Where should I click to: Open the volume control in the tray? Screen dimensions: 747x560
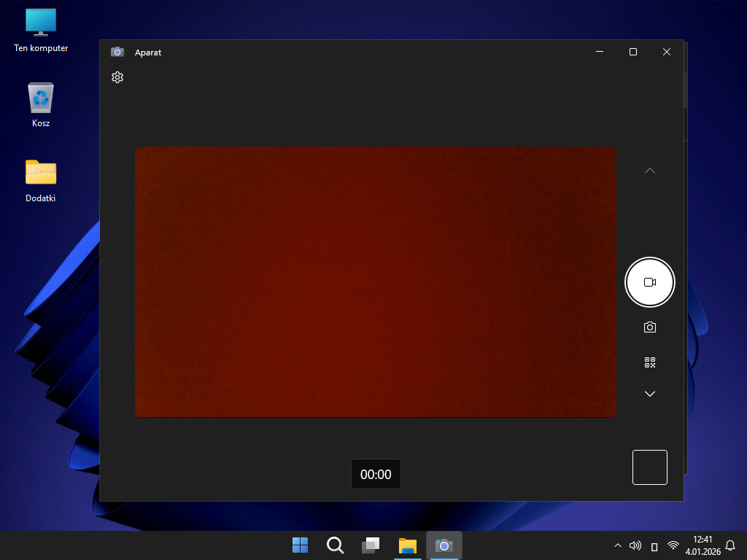click(635, 545)
